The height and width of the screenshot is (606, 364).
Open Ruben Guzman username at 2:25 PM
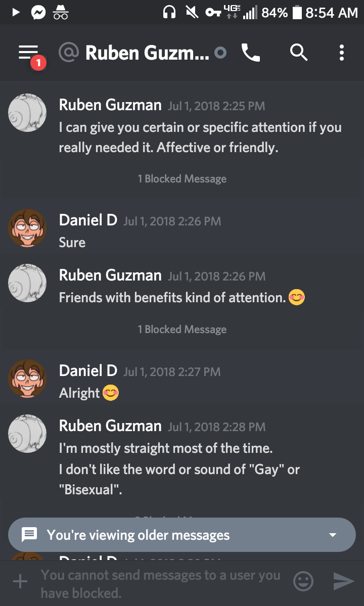click(110, 105)
